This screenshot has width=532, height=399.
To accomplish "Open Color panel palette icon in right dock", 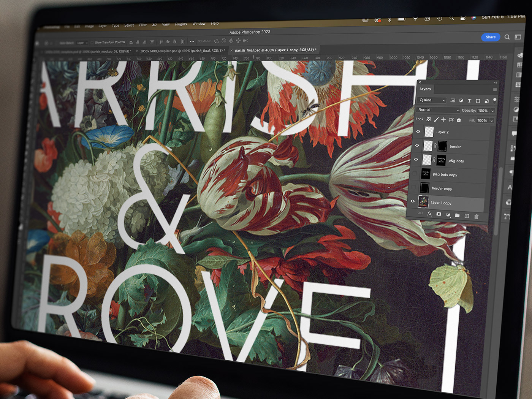I will coord(520,55).
